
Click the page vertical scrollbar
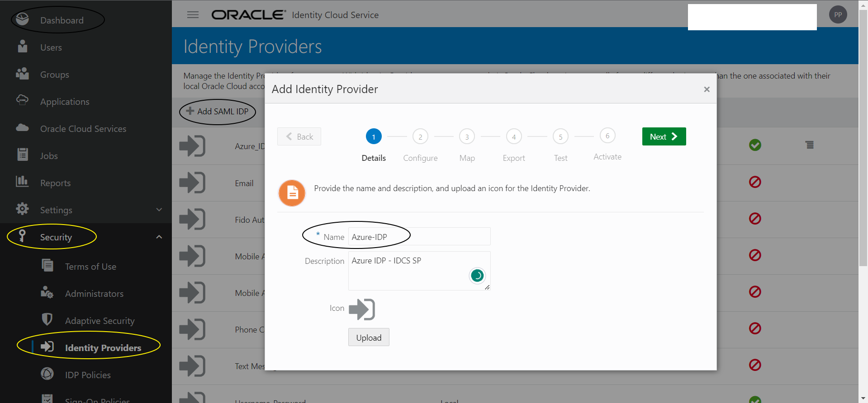[x=863, y=136]
